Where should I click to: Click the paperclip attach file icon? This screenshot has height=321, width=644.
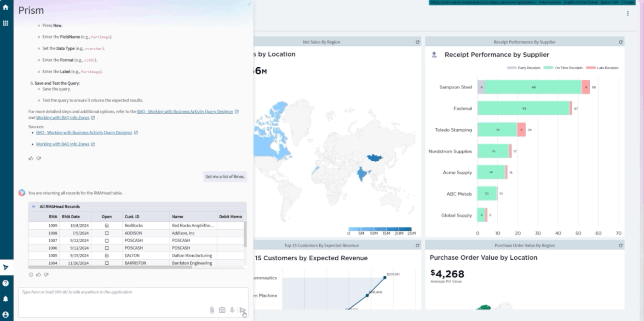pyautogui.click(x=212, y=310)
